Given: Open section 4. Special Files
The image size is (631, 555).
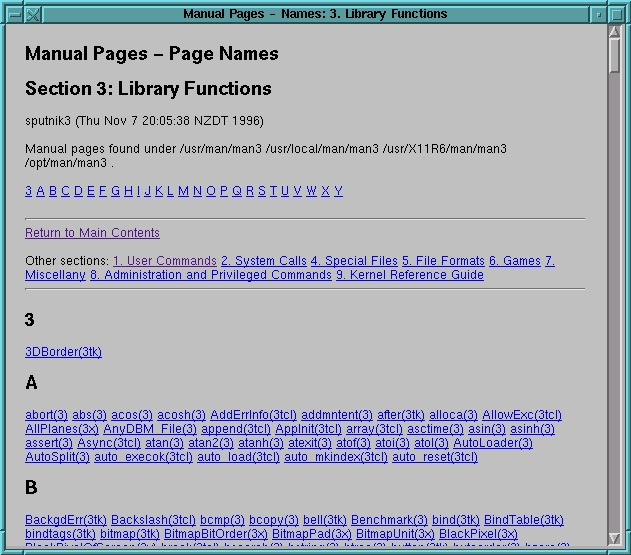Looking at the screenshot, I should click(x=354, y=261).
